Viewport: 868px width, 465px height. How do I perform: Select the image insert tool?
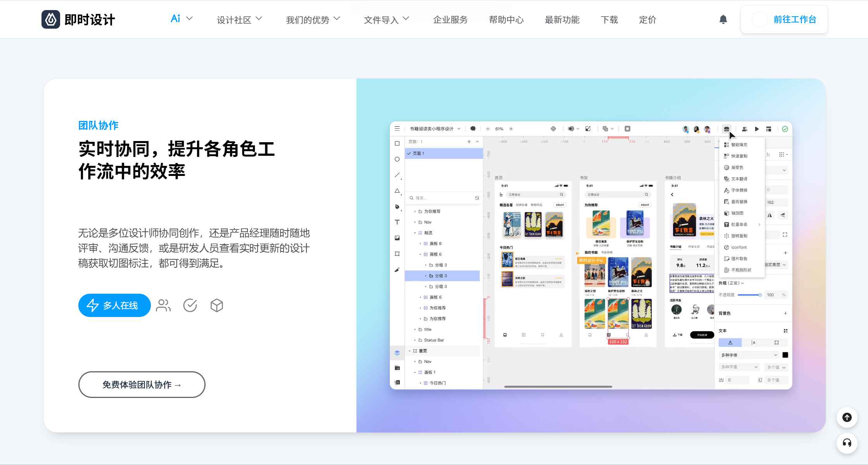tap(397, 238)
